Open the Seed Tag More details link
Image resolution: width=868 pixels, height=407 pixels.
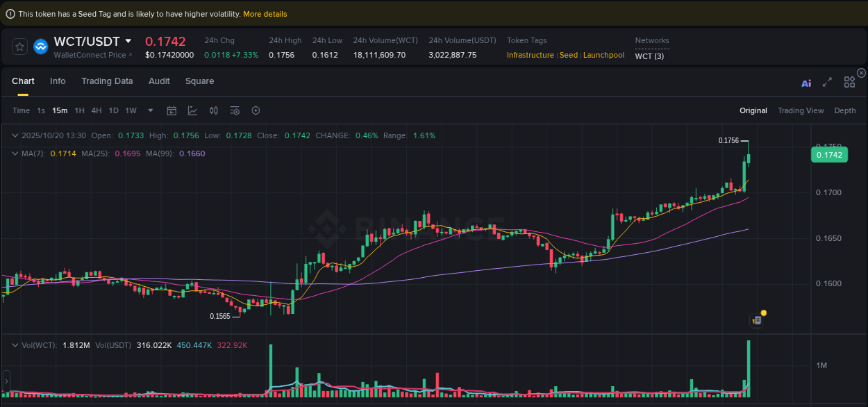point(265,13)
